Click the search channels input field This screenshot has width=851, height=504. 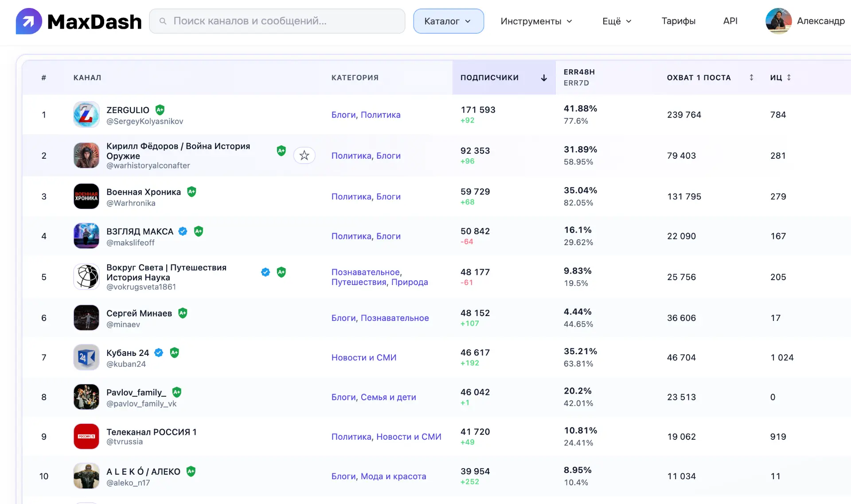[x=277, y=21]
